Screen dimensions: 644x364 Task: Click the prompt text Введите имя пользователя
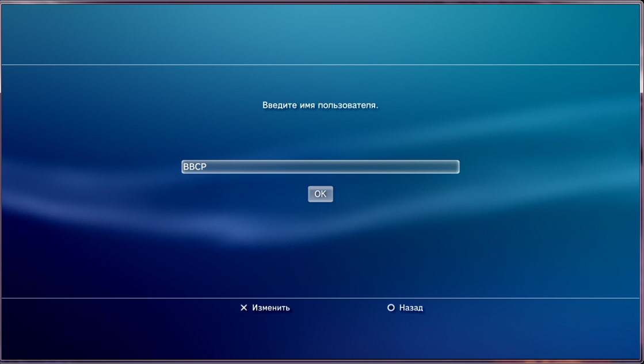click(x=320, y=106)
